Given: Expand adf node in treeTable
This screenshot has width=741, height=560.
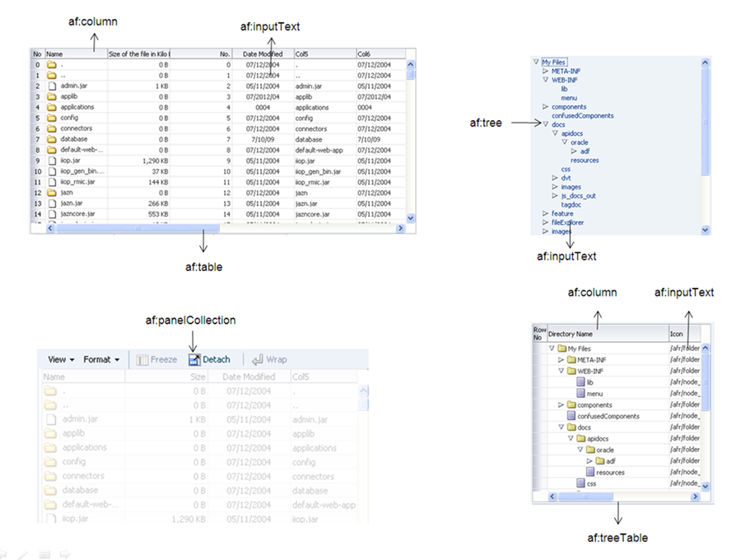Looking at the screenshot, I should click(590, 460).
